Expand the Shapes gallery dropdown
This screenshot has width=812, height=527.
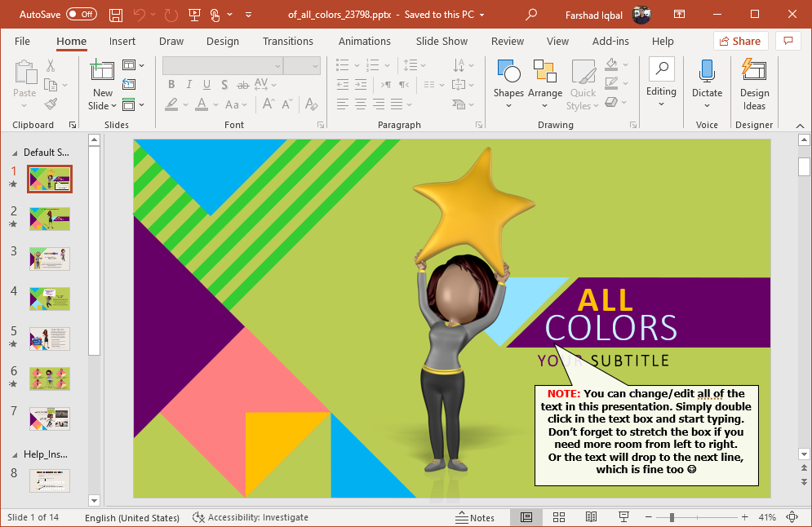click(508, 105)
